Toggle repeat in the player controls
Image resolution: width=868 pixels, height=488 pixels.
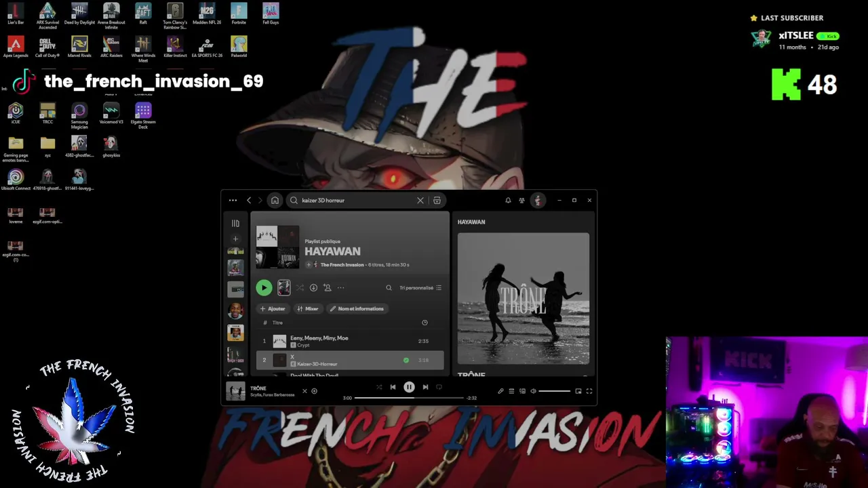pos(439,387)
